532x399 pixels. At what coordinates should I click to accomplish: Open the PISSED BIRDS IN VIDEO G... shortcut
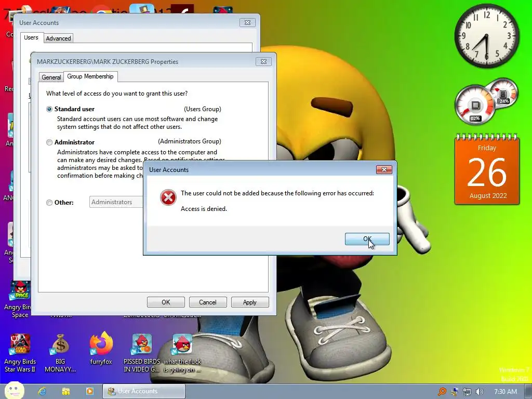tap(142, 353)
